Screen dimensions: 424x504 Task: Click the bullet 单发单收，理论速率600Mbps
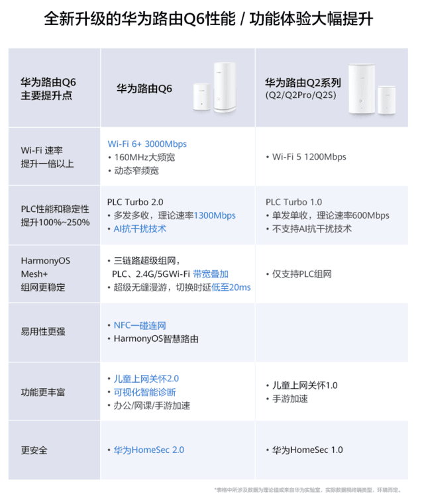click(327, 215)
